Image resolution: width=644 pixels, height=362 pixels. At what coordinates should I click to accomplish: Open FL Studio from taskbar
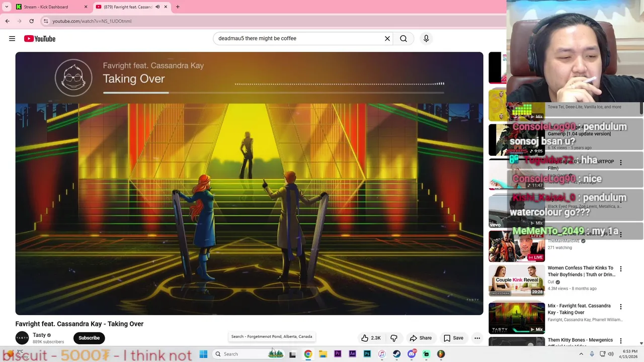441,354
